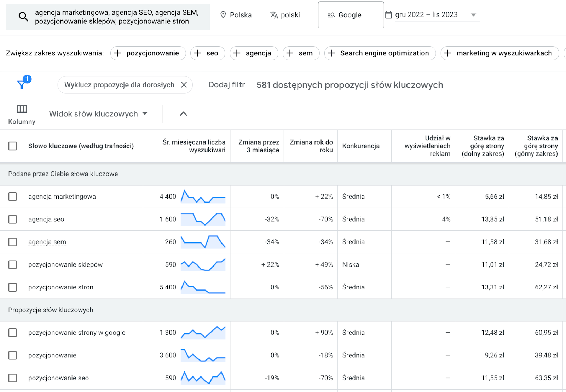Screen dimensions: 566x392
Task: Open the Google search network button
Action: click(351, 15)
